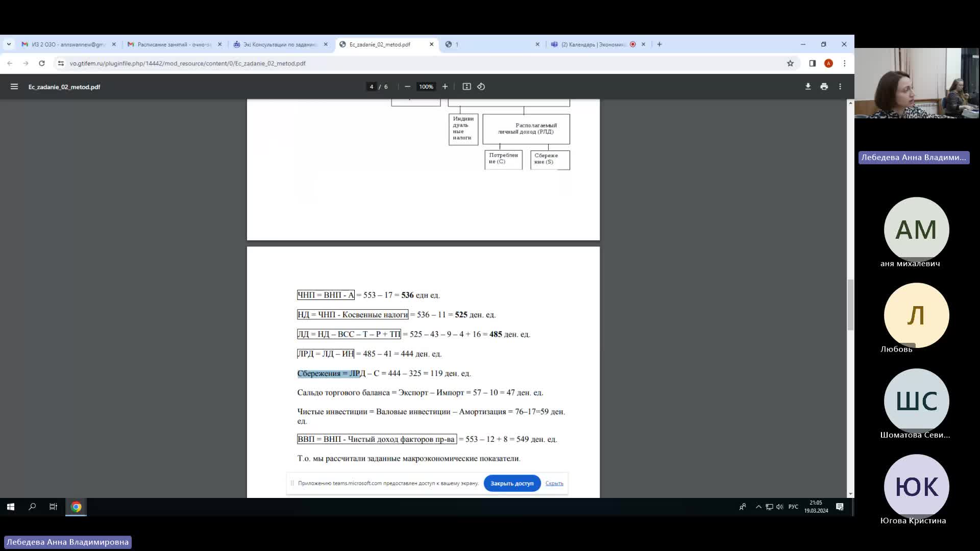Switch to the ИЗ 2 ОЗО Gmail tab
This screenshot has height=551, width=980.
tap(69, 44)
